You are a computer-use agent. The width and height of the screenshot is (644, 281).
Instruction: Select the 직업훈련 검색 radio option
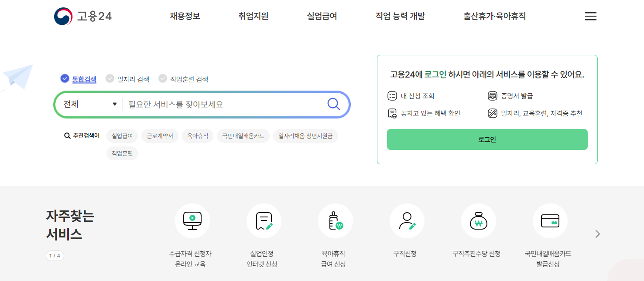click(163, 79)
